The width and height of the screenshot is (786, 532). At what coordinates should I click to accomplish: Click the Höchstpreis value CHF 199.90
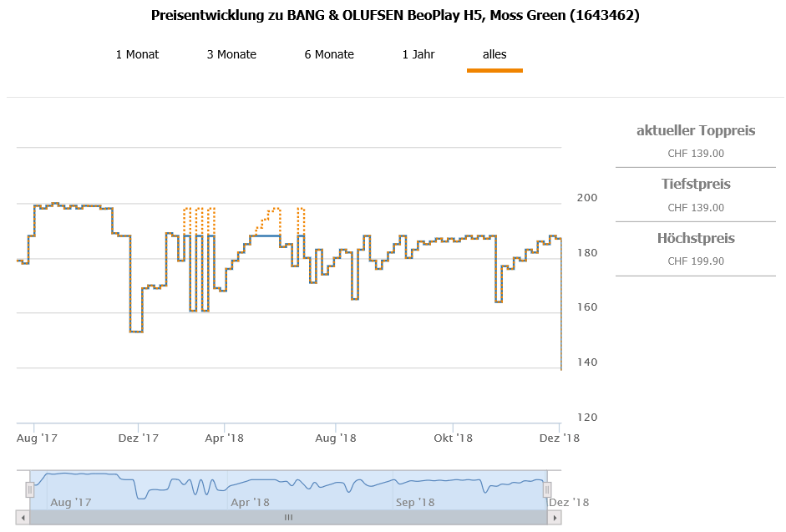tap(696, 261)
